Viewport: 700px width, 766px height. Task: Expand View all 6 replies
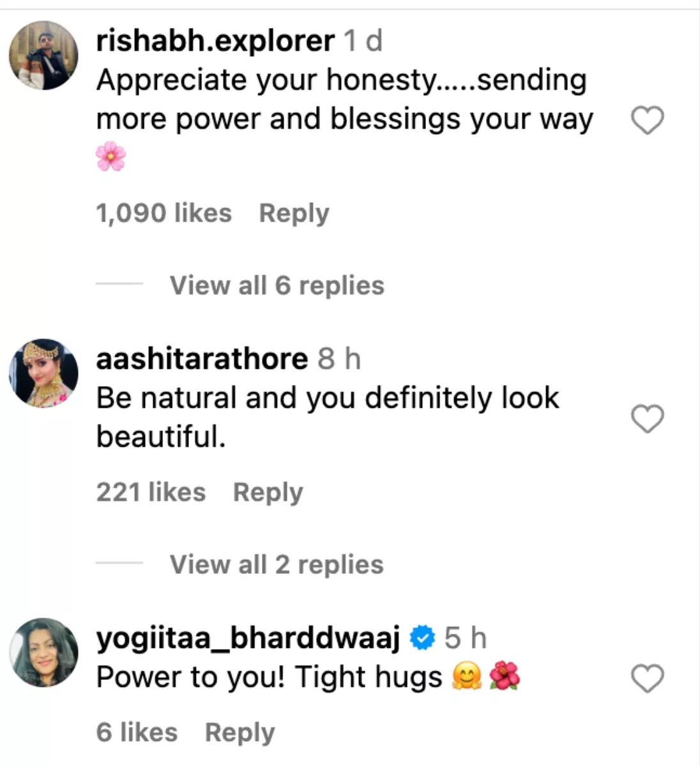pyautogui.click(x=277, y=285)
